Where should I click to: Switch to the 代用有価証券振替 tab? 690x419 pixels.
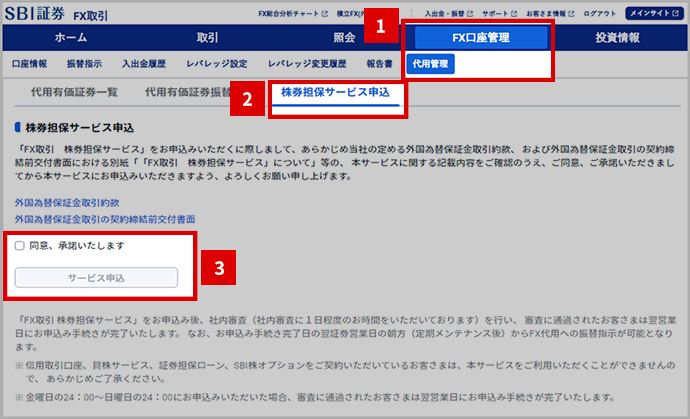click(x=188, y=92)
